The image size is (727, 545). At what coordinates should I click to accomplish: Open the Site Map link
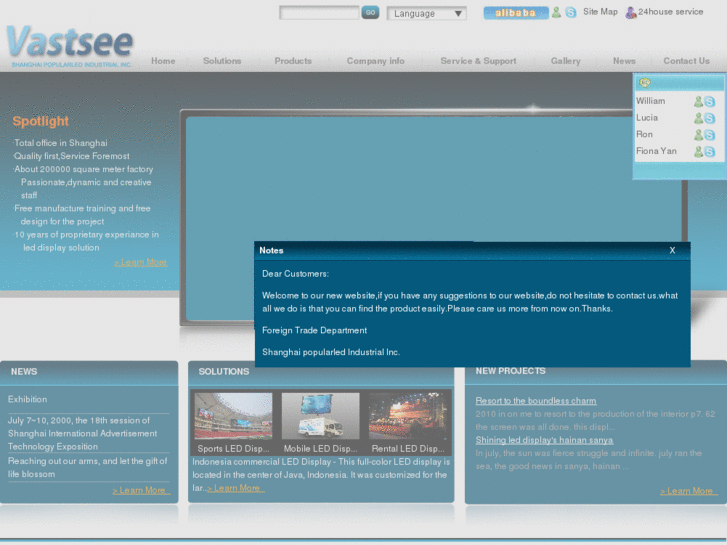[600, 12]
